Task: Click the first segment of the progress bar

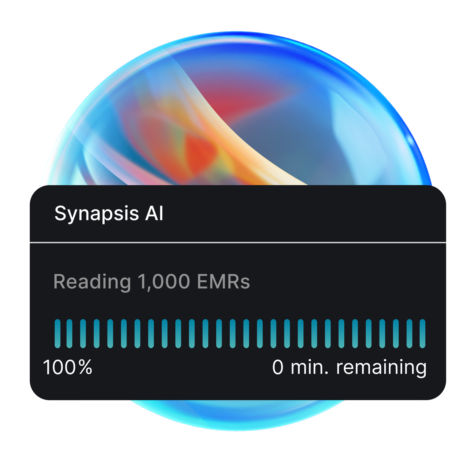Action: coord(58,334)
